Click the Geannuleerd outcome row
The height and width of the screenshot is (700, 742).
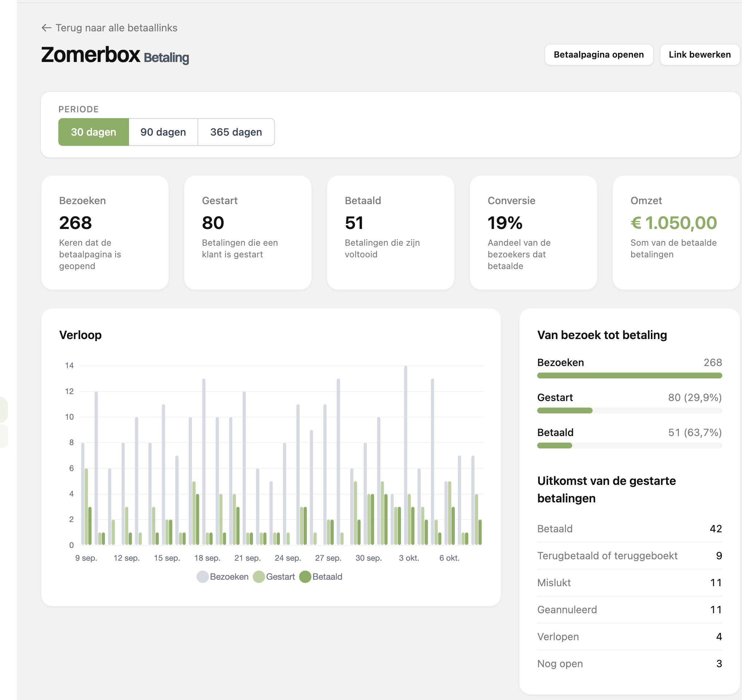coord(629,610)
